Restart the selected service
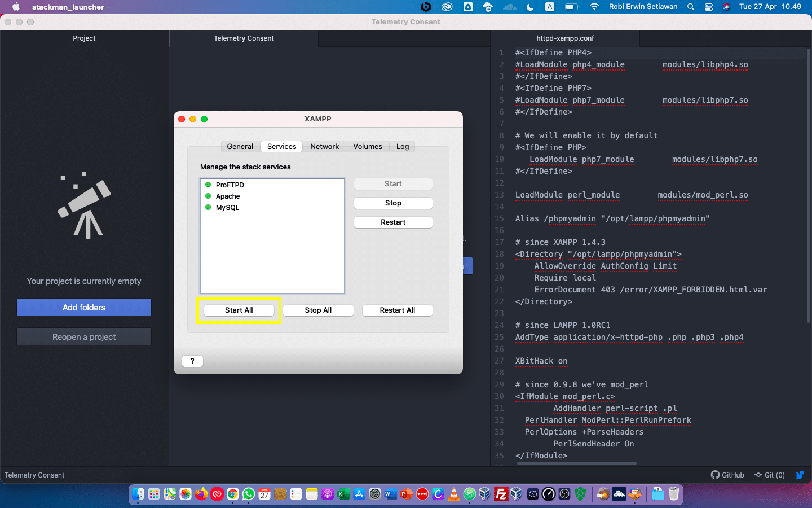This screenshot has width=812, height=508. pos(393,222)
